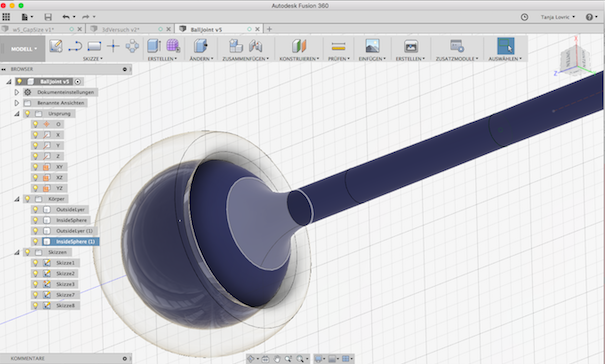605x364 pixels.
Task: Select the BallJoint v5 tab
Action: [206, 29]
